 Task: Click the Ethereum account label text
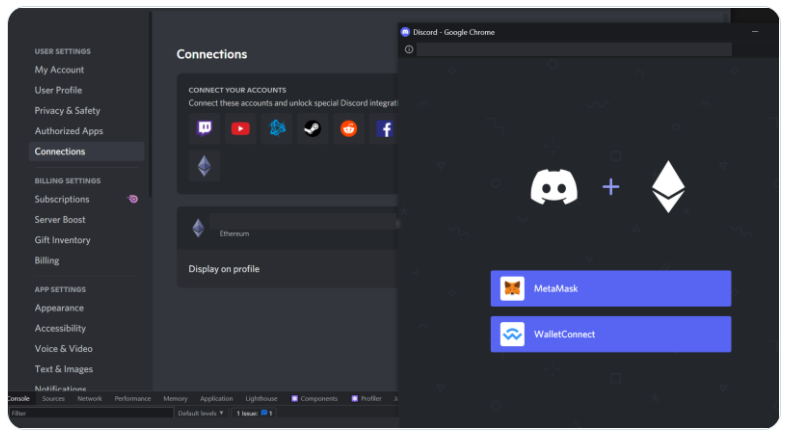click(x=234, y=234)
